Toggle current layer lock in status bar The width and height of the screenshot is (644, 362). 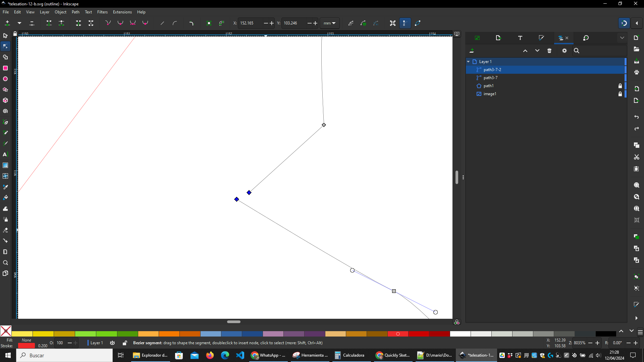[x=125, y=343]
